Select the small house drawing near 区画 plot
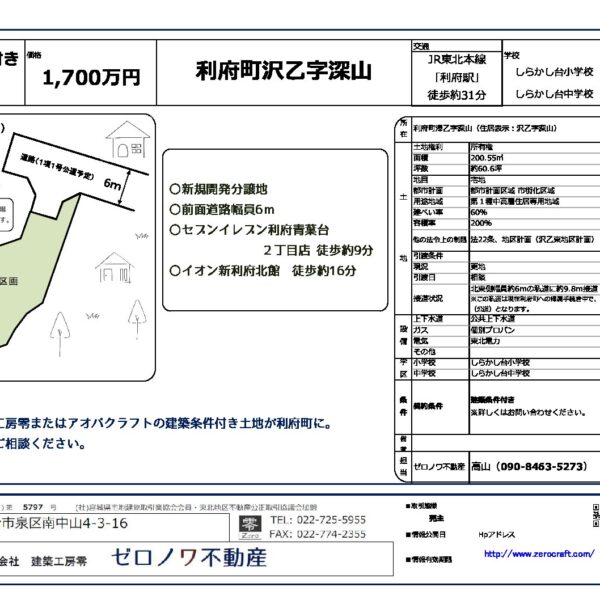Viewport: 600px width, 600px height. pyautogui.click(x=114, y=267)
